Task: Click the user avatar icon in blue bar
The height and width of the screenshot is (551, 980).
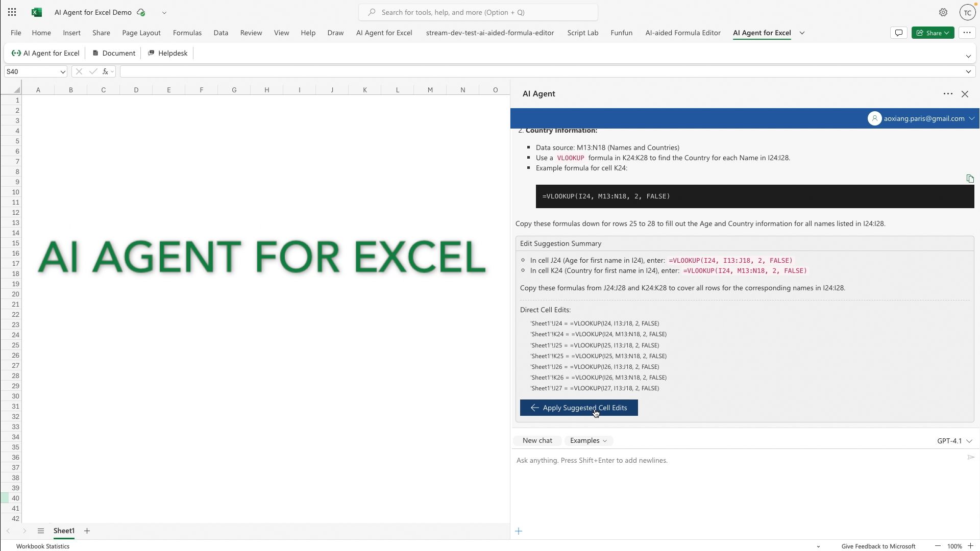Action: 874,118
